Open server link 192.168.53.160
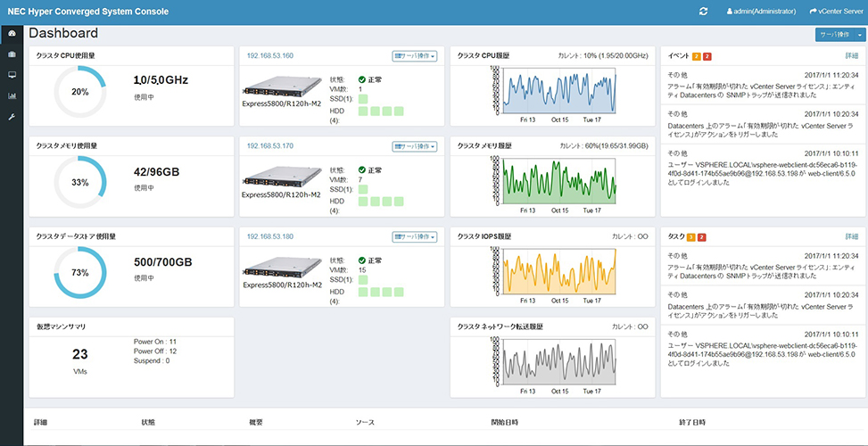This screenshot has height=446, width=868. 269,56
